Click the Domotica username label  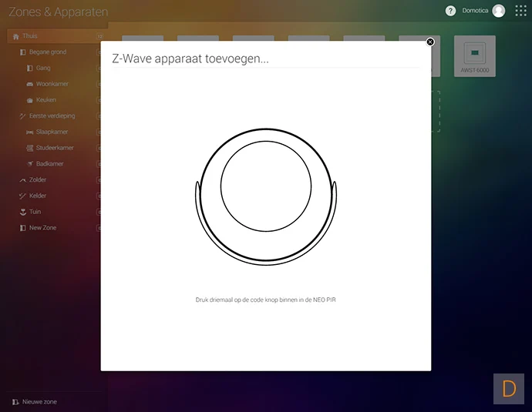(475, 11)
